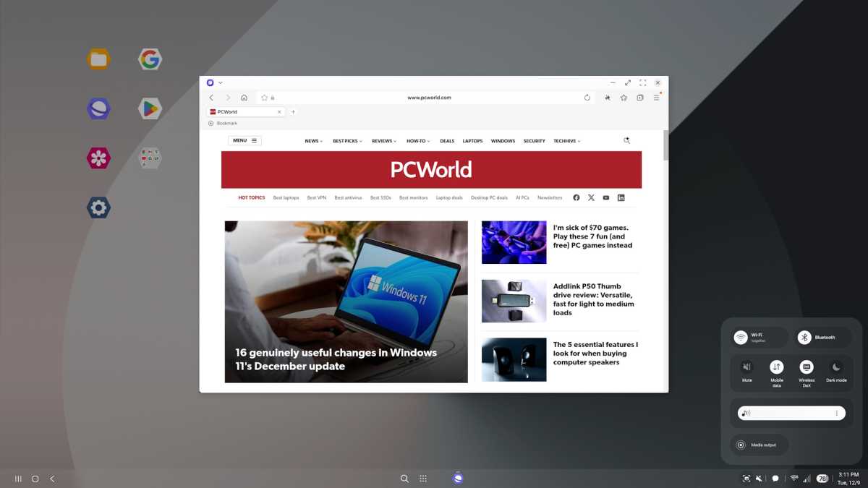Open the Laptop deals link

(449, 197)
